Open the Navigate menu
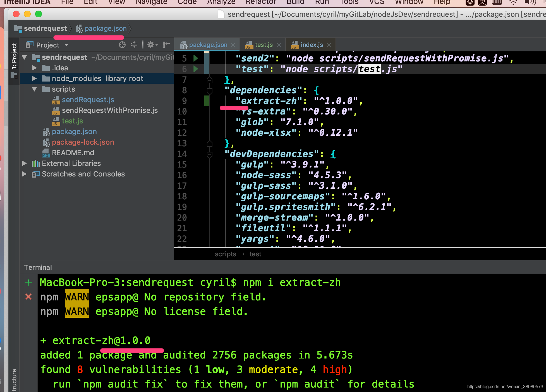This screenshot has width=546, height=392. pos(151,2)
